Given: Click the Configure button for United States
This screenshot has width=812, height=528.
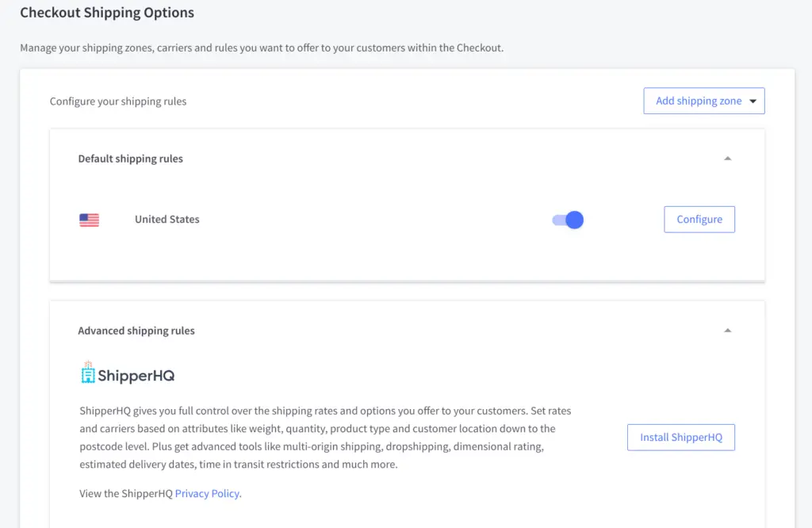Looking at the screenshot, I should pyautogui.click(x=699, y=220).
